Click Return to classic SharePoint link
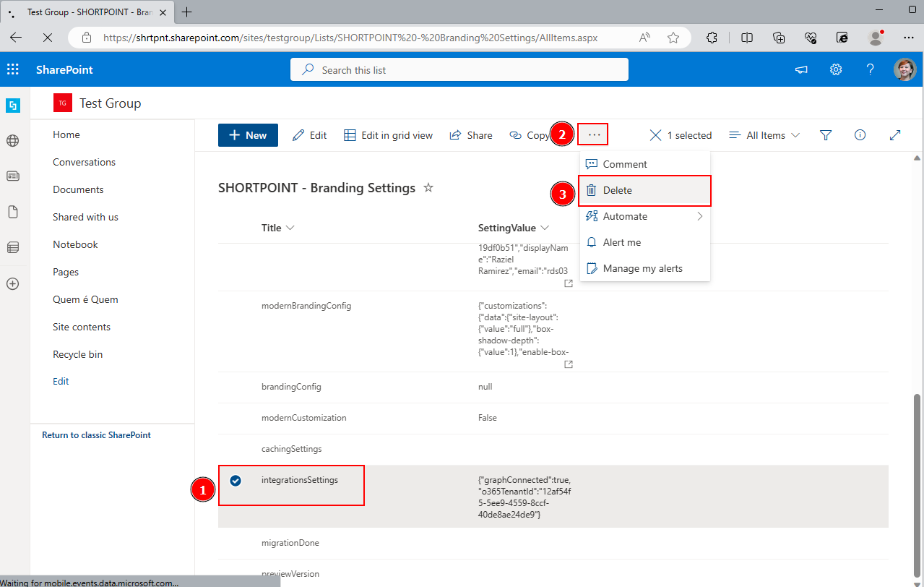 96,435
